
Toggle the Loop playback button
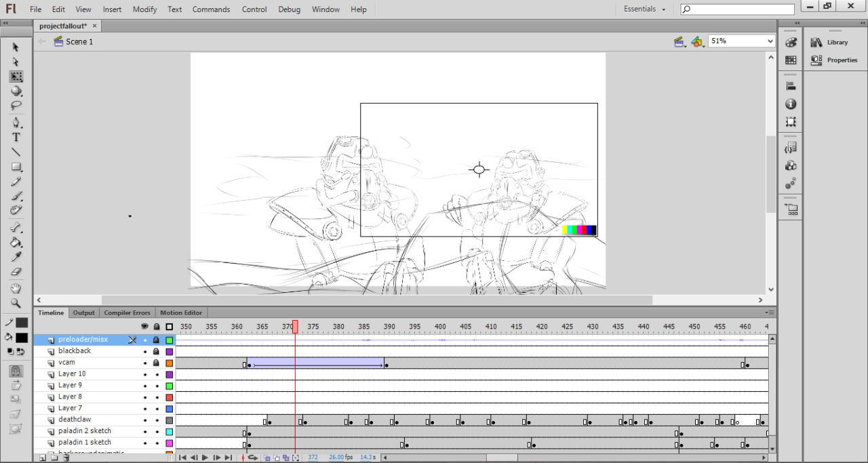(x=253, y=458)
